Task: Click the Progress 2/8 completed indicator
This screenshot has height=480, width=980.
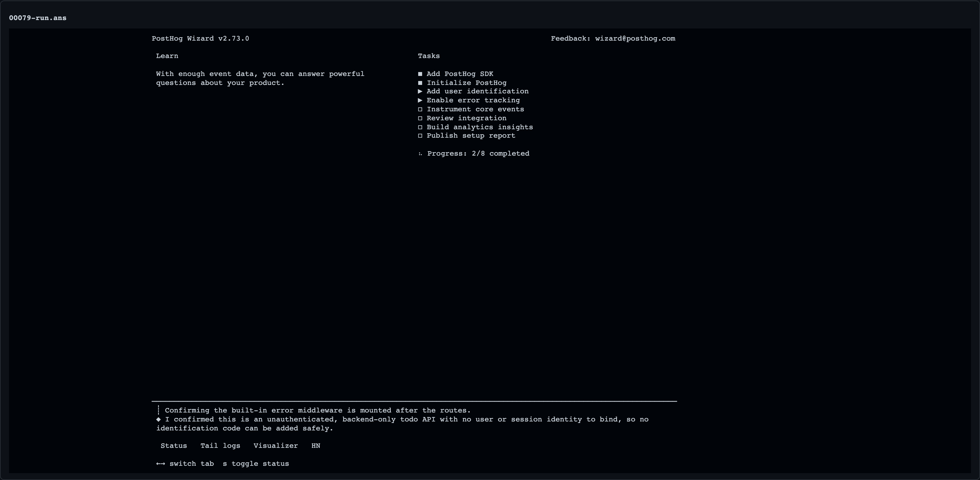Action: [478, 154]
